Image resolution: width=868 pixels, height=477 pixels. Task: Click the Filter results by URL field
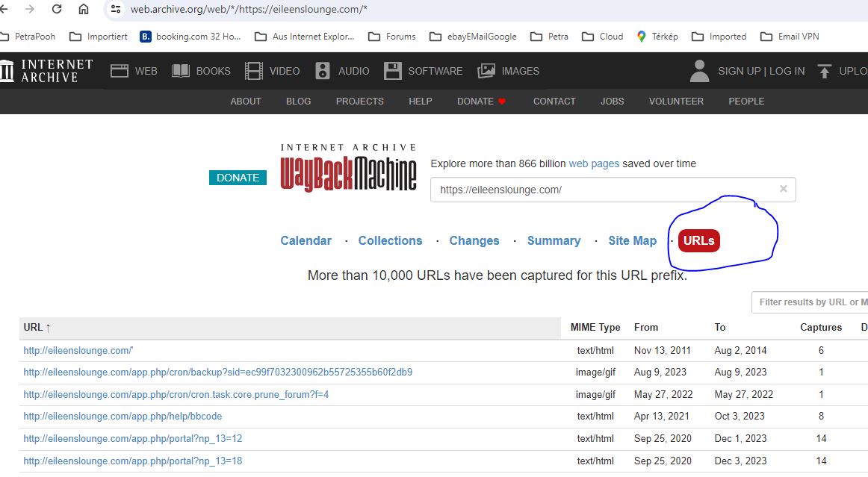tap(809, 302)
